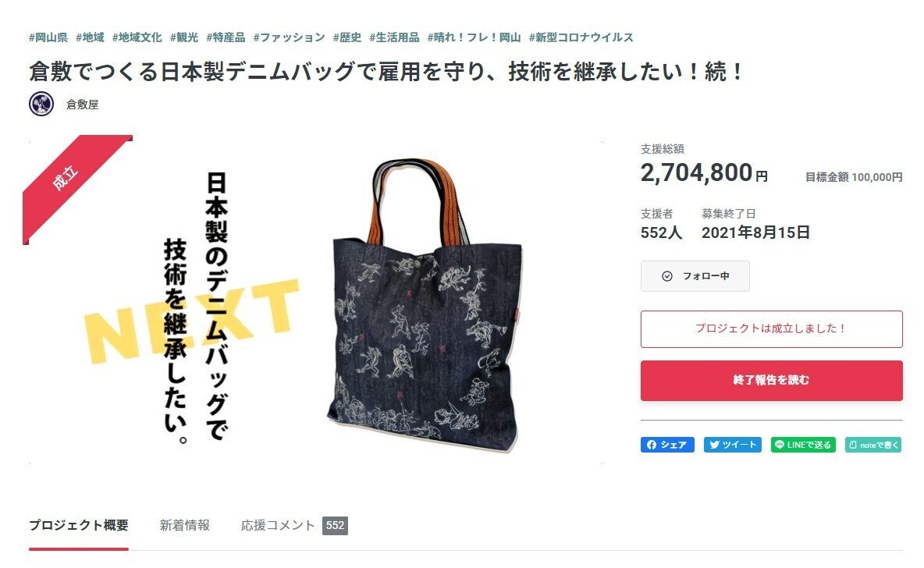924x568 pixels.
Task: Write on note with noteで書く button
Action: (x=873, y=445)
